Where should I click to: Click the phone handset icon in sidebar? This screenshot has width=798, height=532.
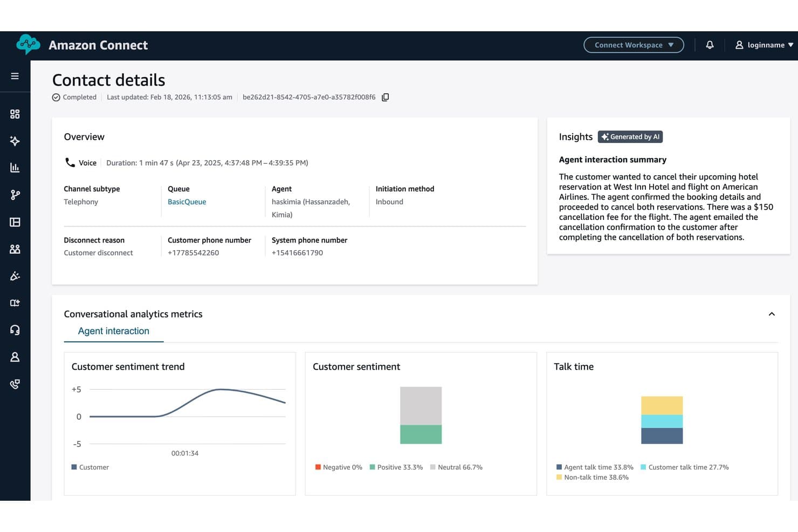coord(15,384)
